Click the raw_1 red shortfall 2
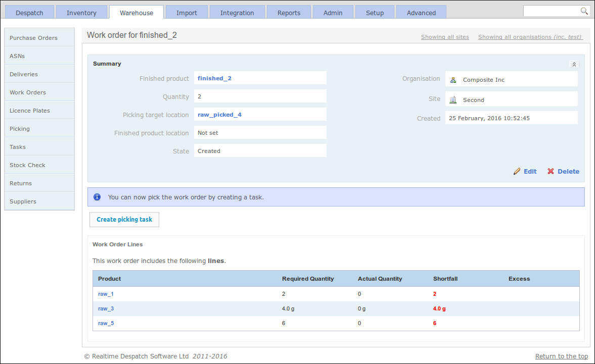595x364 pixels. coord(435,294)
